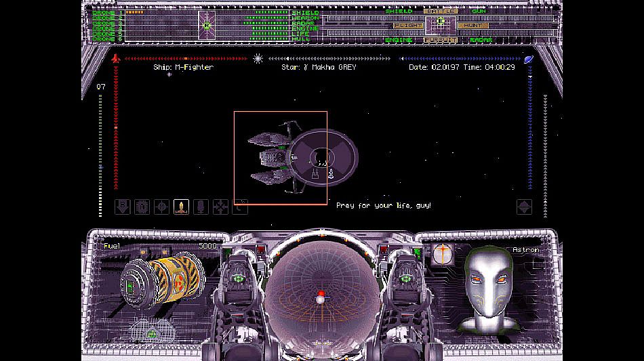
Task: Select DRONE 2 row
Action: (108, 18)
